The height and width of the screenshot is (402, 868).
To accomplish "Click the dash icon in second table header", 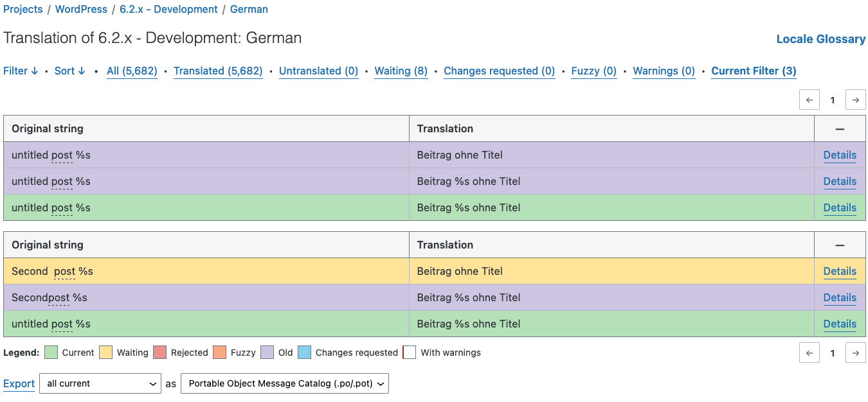I will [x=840, y=245].
